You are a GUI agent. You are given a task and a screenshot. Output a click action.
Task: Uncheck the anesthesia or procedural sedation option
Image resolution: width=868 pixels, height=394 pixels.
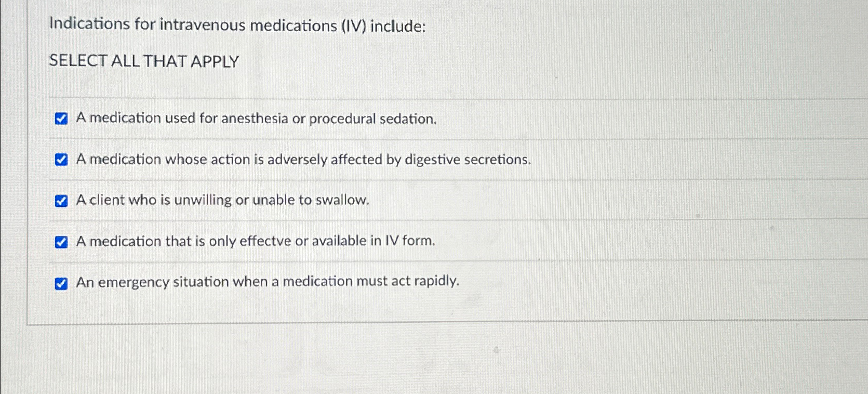[x=62, y=119]
